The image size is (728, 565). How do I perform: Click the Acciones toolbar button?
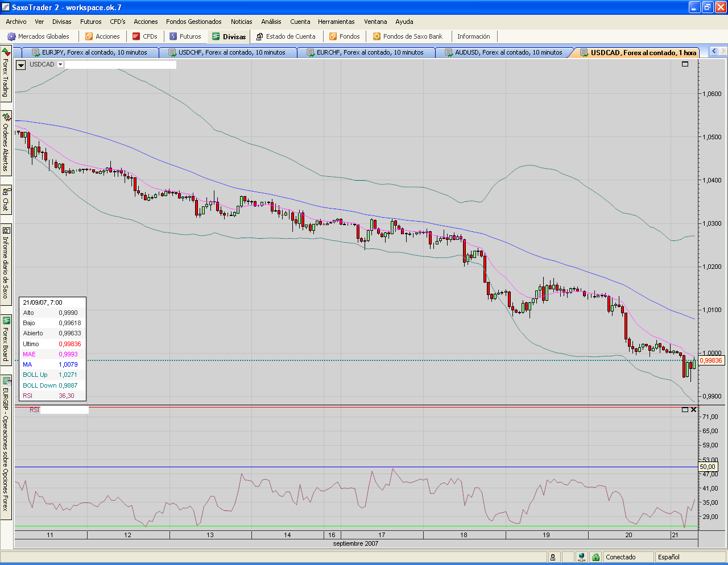click(x=102, y=36)
